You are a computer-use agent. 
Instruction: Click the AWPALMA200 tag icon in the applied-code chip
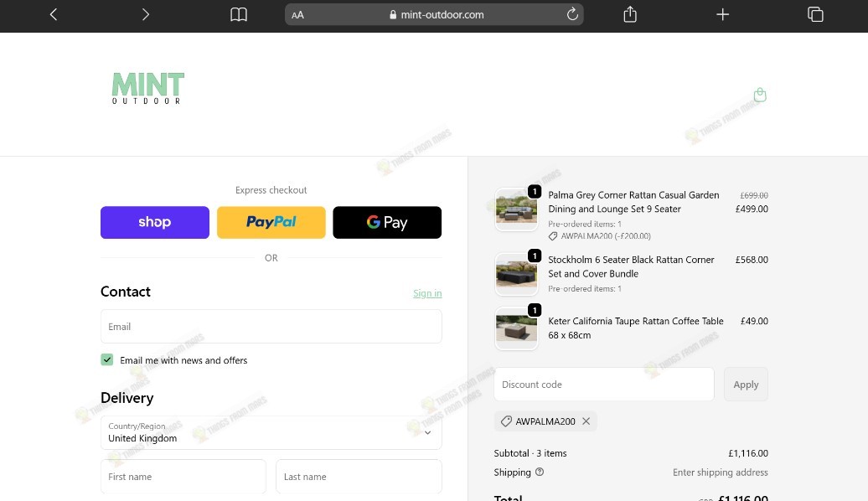pyautogui.click(x=506, y=421)
